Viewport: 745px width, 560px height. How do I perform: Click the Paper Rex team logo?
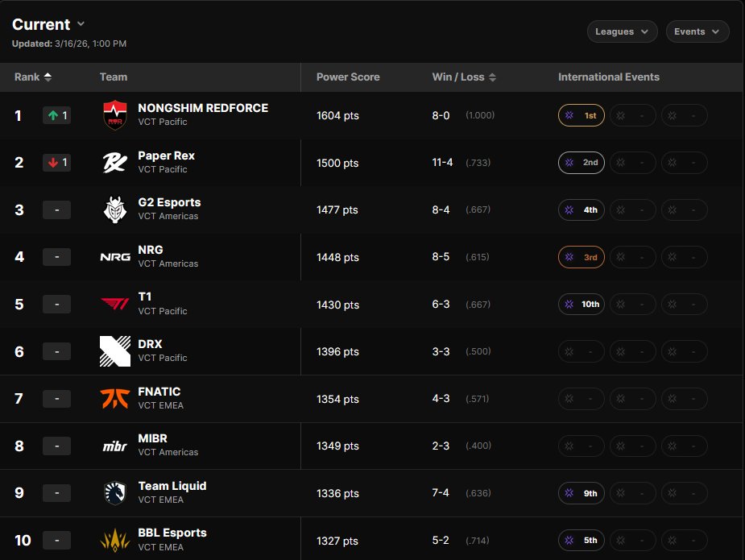(x=115, y=163)
